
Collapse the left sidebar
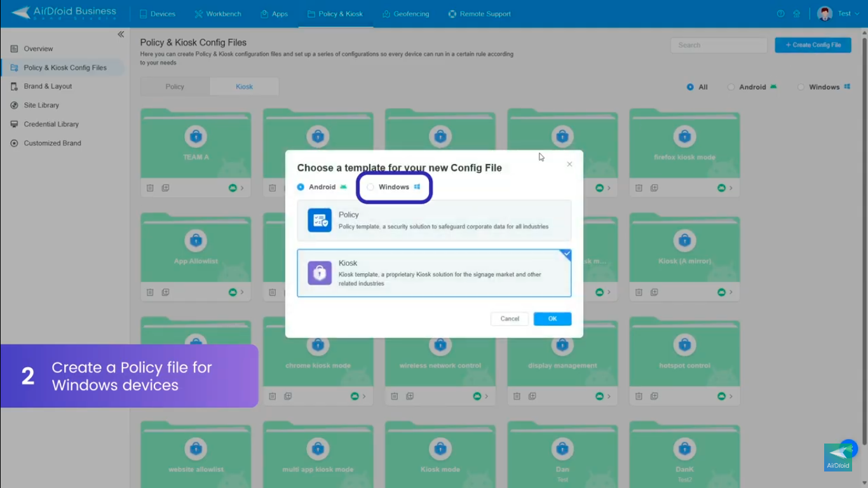point(121,34)
